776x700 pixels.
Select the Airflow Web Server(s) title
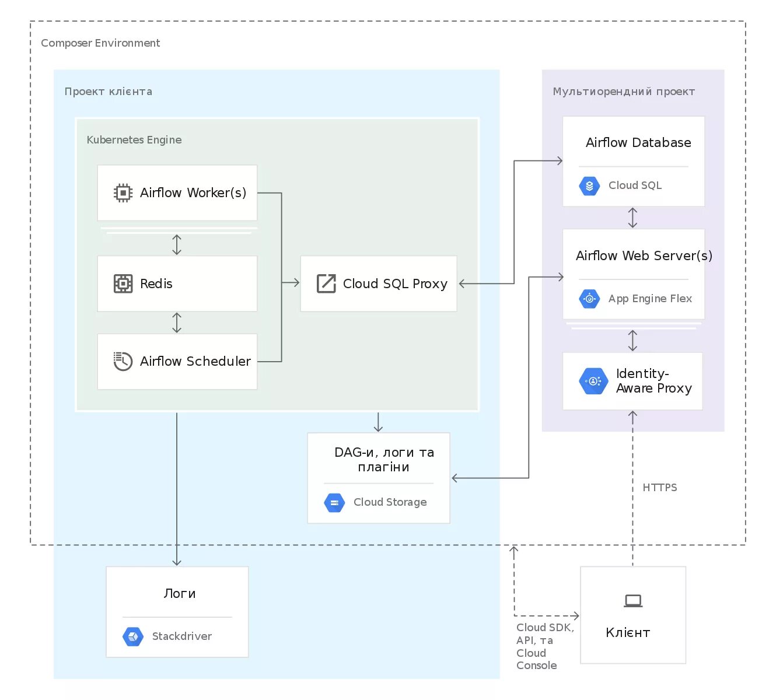644,256
